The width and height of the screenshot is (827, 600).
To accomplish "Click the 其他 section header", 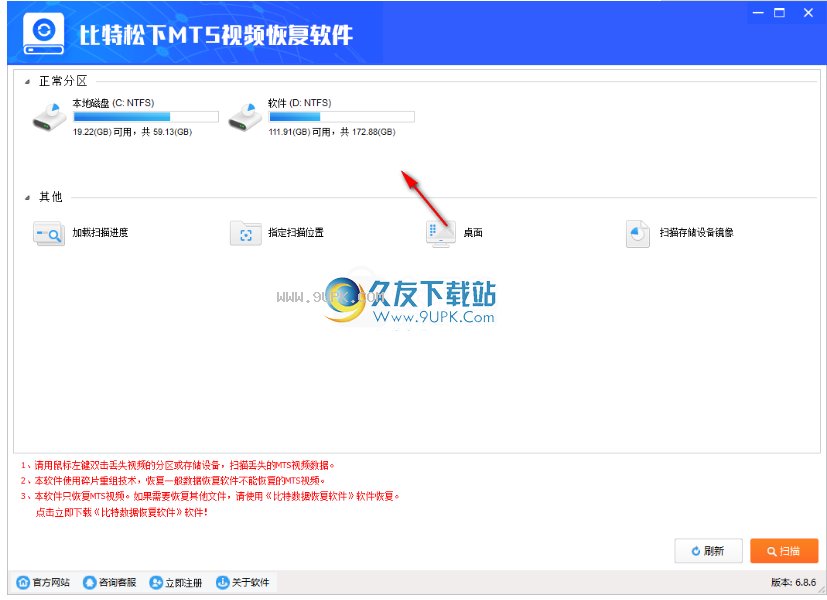I will tap(51, 197).
